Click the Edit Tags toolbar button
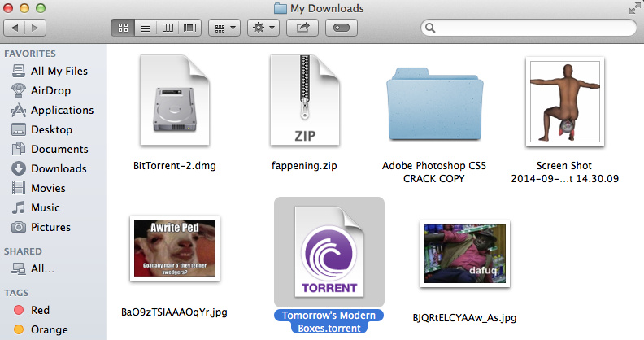 pos(342,28)
